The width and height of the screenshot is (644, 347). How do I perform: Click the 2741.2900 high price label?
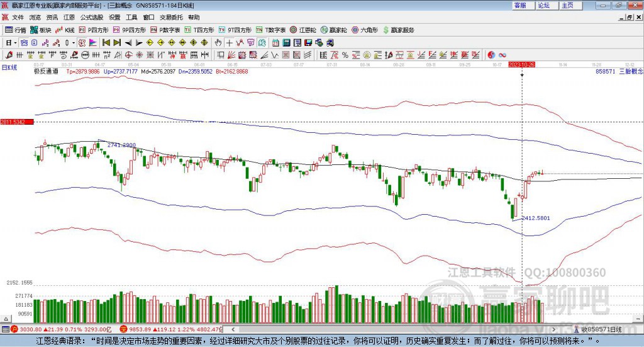(x=121, y=145)
